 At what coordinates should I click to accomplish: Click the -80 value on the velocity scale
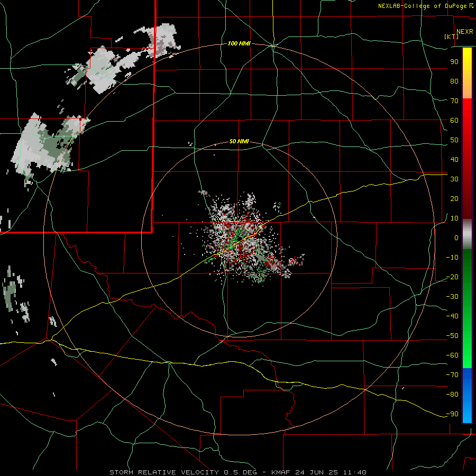[x=452, y=395]
